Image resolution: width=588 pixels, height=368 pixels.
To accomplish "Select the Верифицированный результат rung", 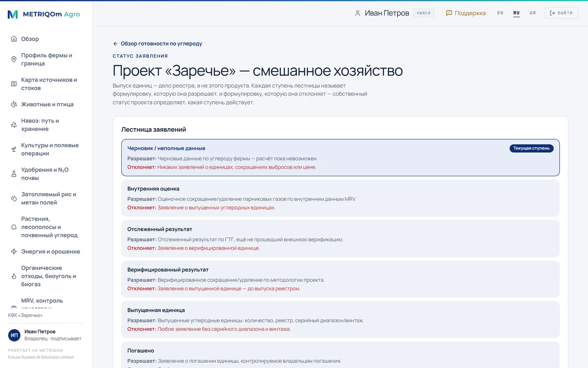I will pyautogui.click(x=340, y=279).
